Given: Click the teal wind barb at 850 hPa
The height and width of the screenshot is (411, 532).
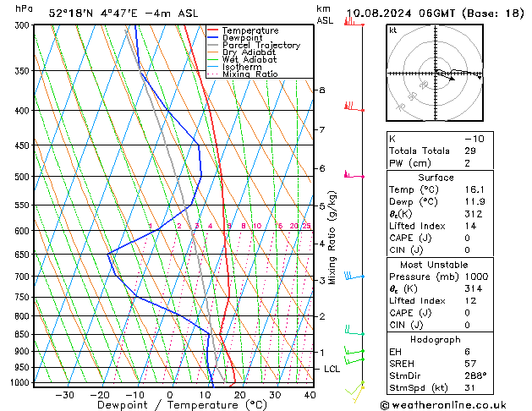Looking at the screenshot, I should tap(354, 331).
